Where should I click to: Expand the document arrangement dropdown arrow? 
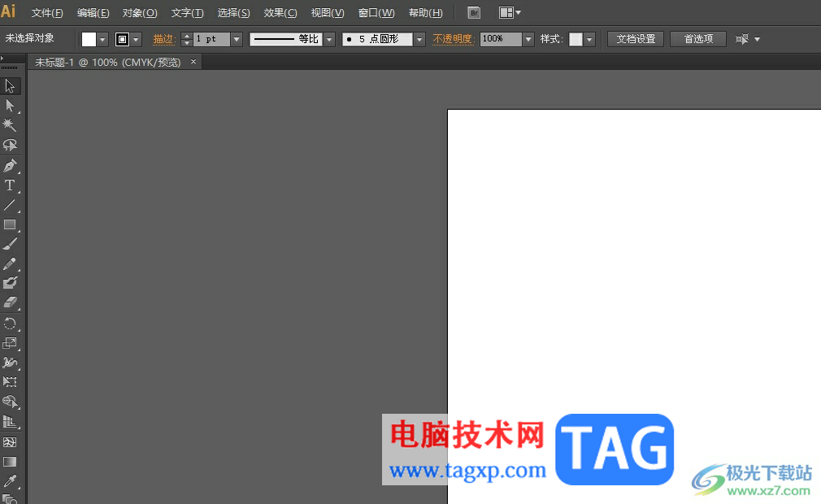pyautogui.click(x=519, y=12)
